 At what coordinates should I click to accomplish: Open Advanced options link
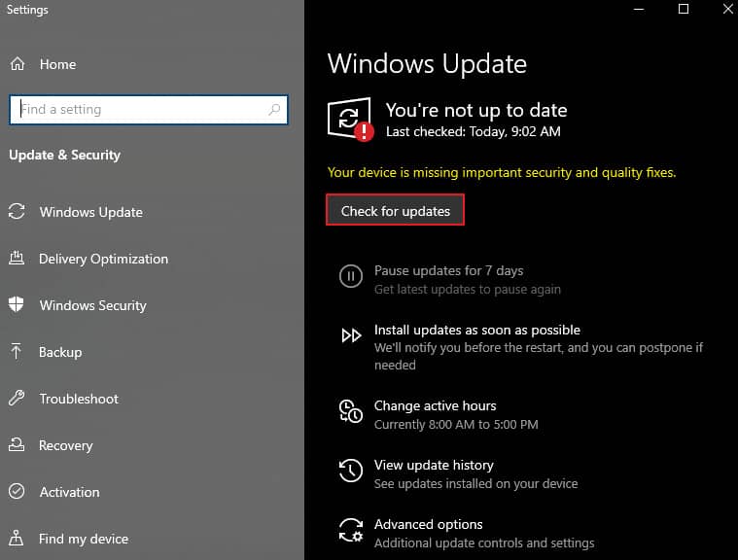(428, 524)
